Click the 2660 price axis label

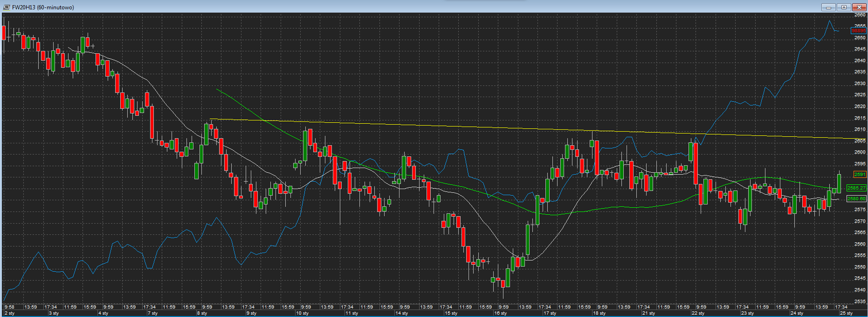pos(860,15)
